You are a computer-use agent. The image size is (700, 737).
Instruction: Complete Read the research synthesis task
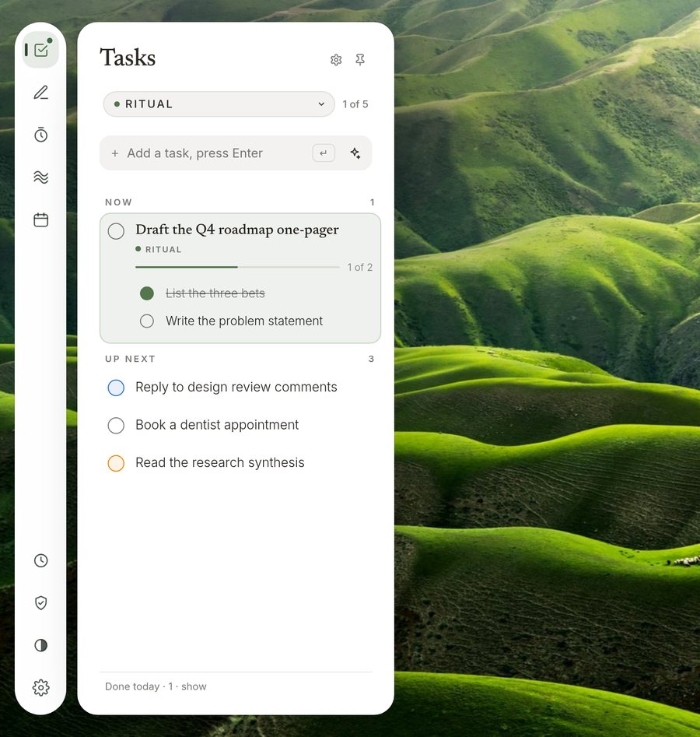coord(116,463)
